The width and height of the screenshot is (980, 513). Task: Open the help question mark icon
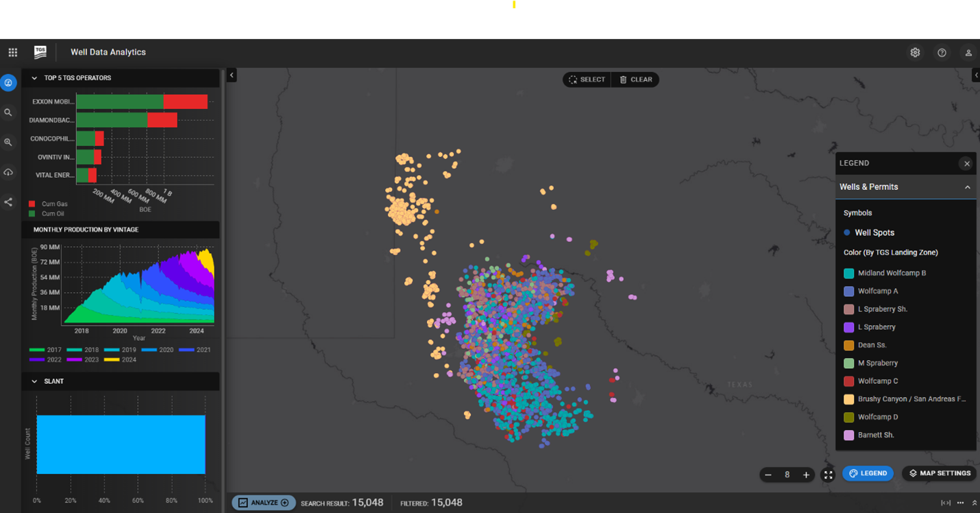coord(942,53)
